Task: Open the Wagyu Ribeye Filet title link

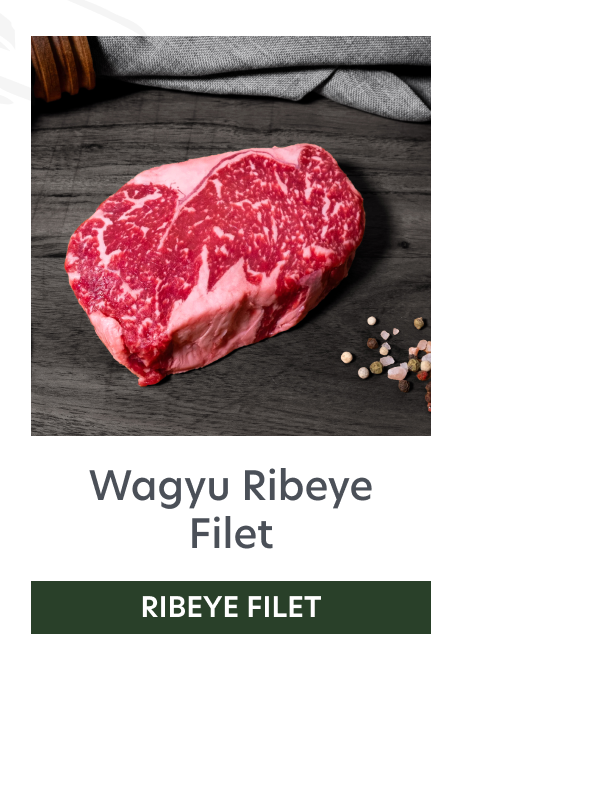Action: [x=231, y=508]
